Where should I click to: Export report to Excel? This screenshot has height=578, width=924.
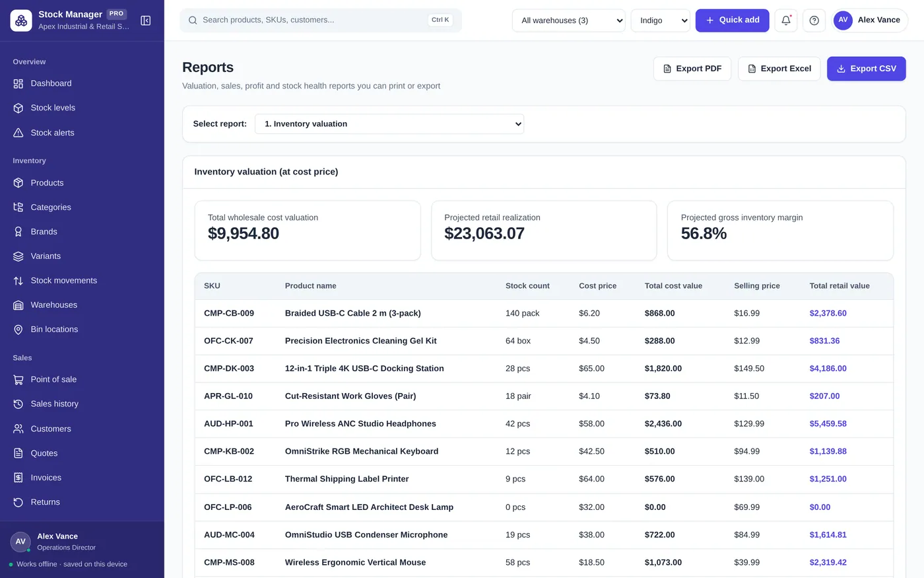pos(779,69)
